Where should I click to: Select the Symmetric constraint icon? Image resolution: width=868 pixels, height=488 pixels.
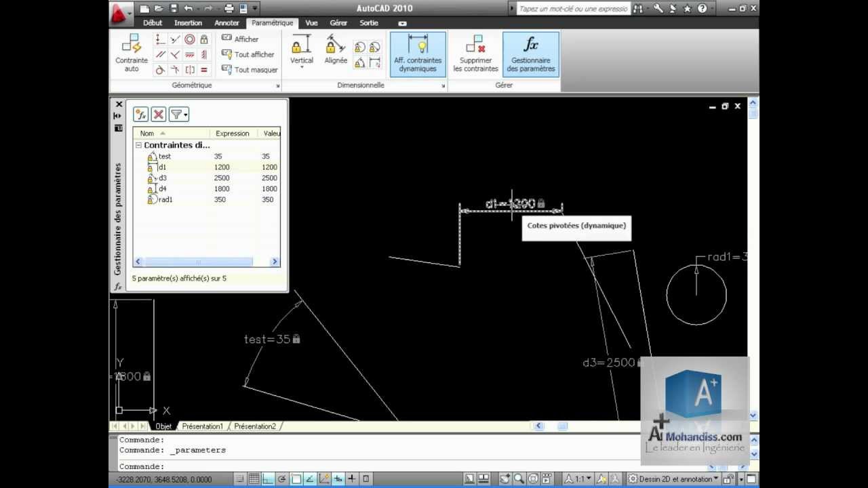click(190, 70)
